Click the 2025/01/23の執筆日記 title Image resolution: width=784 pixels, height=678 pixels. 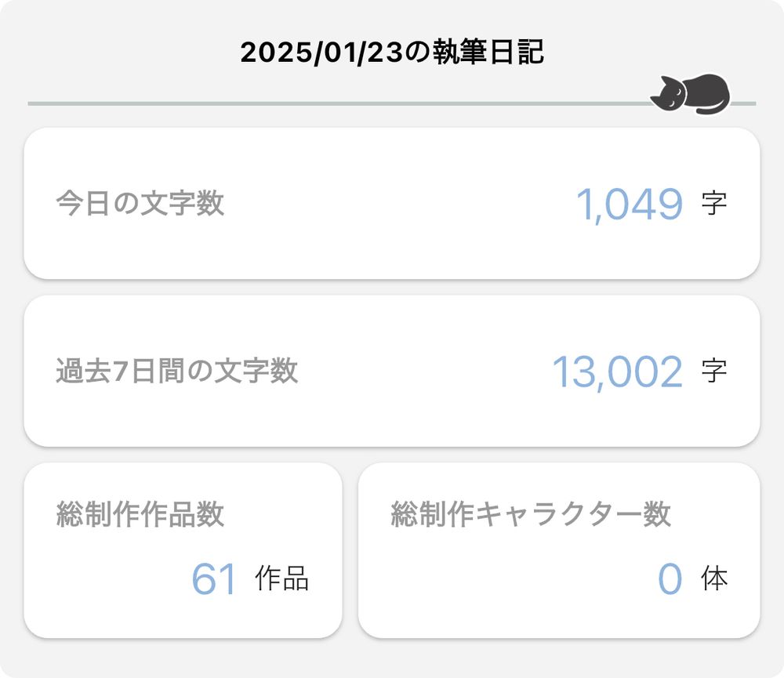[x=392, y=52]
